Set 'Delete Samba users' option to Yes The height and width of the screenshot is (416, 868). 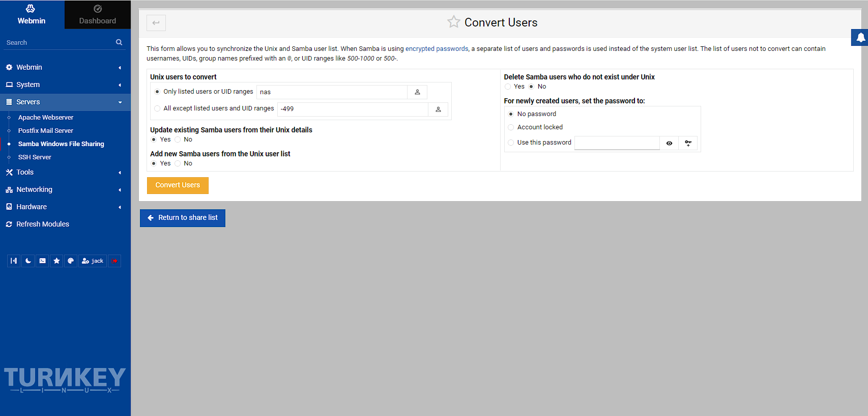(x=508, y=87)
